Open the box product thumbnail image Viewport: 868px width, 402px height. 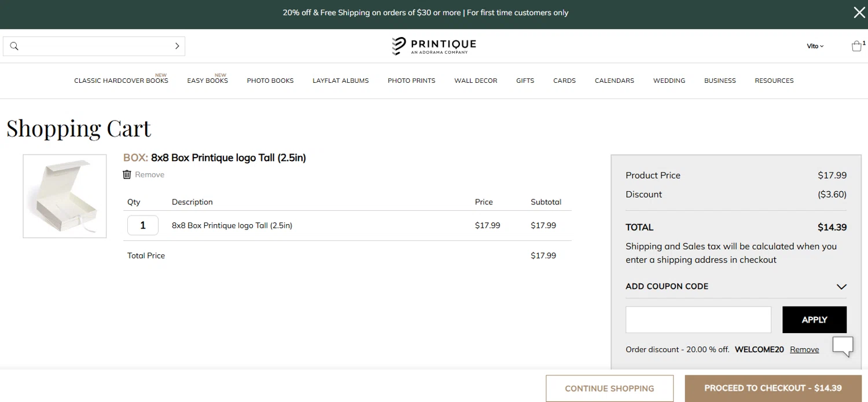coord(65,196)
